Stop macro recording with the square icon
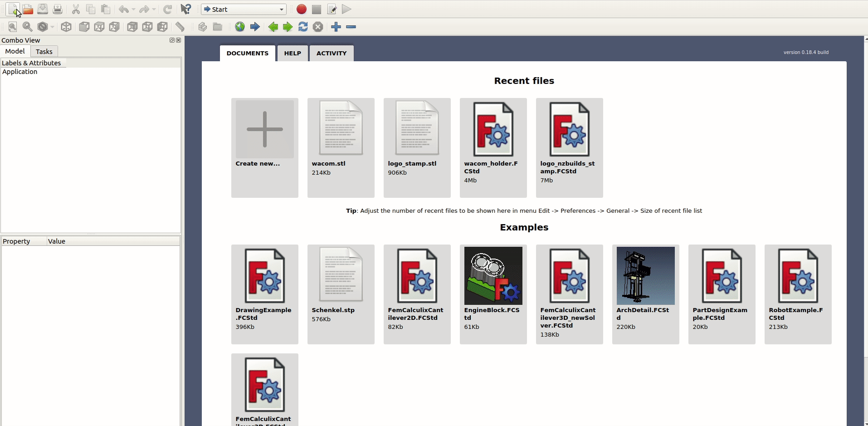Image resolution: width=868 pixels, height=426 pixels. (317, 10)
